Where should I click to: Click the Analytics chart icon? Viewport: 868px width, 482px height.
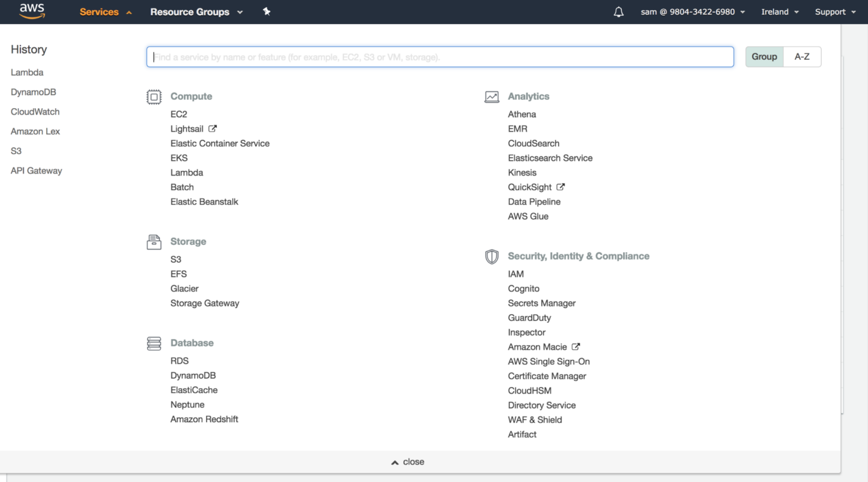(x=492, y=97)
